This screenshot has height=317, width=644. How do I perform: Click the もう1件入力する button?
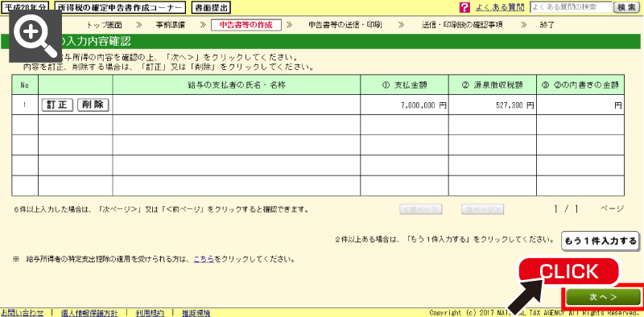tap(601, 241)
